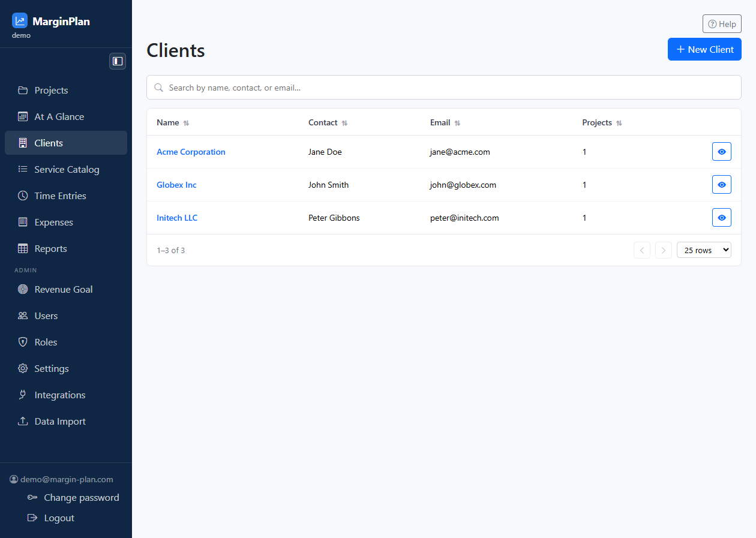Click the upload icon beside Data Import

coord(23,422)
